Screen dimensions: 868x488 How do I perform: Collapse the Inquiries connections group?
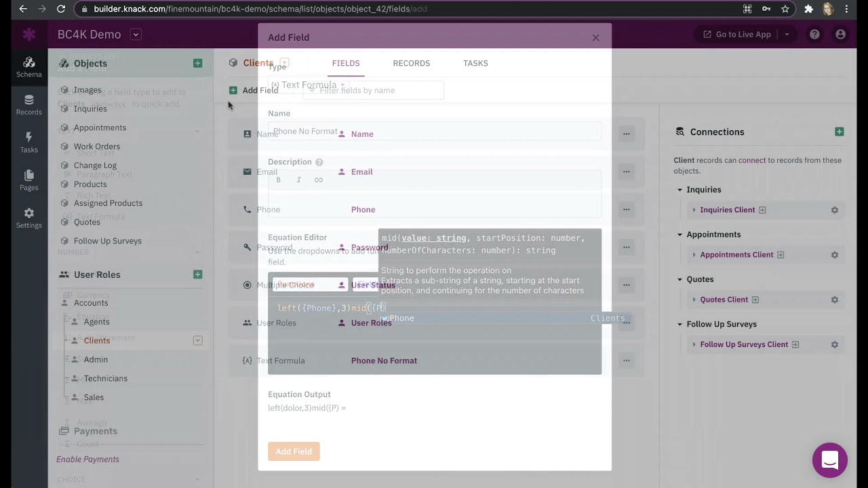pos(680,190)
